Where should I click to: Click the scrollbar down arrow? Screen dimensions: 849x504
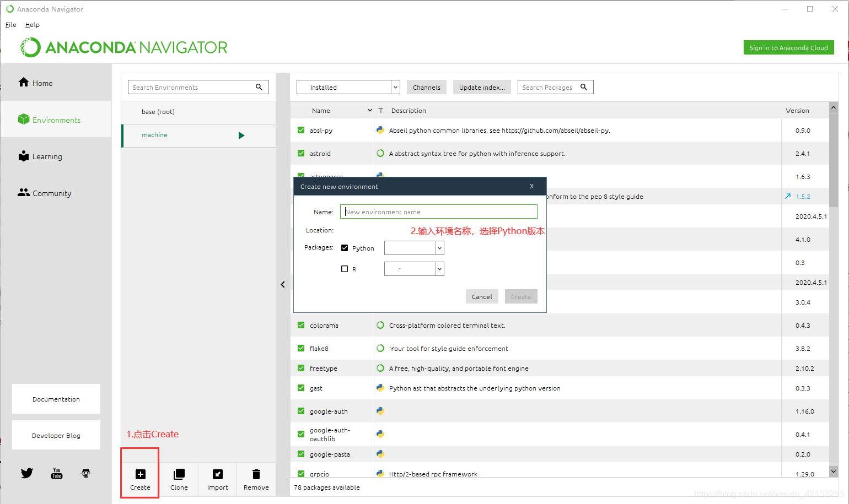click(x=834, y=472)
